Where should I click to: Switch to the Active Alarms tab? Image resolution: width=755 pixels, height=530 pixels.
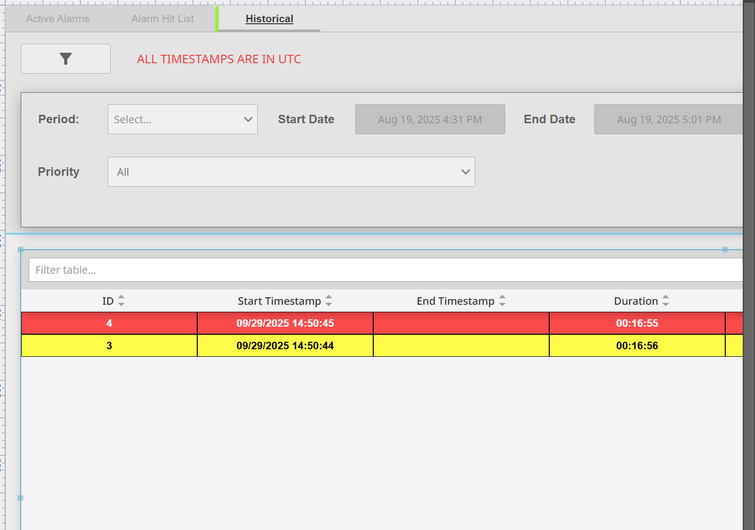(x=57, y=19)
